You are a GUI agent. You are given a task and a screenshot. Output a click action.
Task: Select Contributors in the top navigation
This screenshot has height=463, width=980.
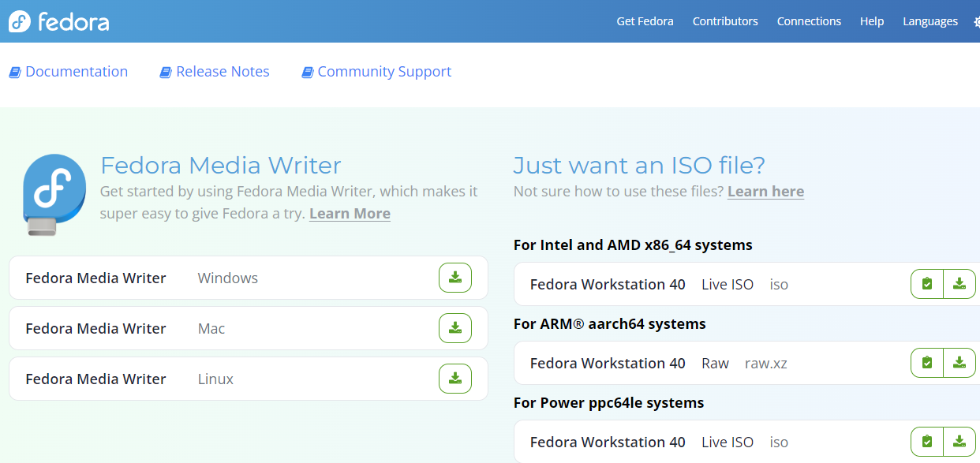coord(725,21)
